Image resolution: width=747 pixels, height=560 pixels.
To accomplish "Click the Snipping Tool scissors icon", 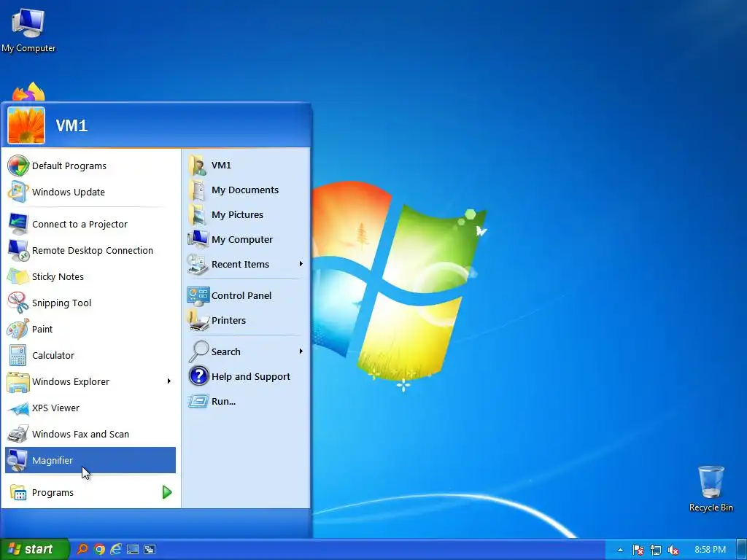I will tap(18, 303).
